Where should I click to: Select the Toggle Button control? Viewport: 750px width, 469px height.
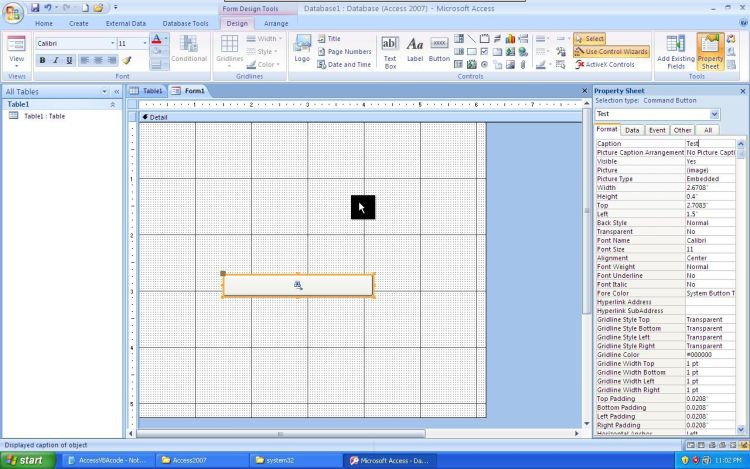coord(497,38)
